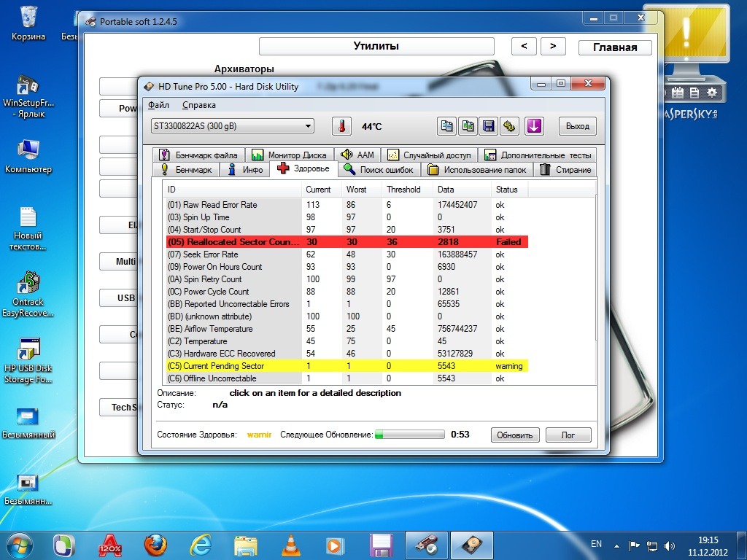The image size is (747, 560).
Task: Click the Windows Start button
Action: tap(20, 545)
